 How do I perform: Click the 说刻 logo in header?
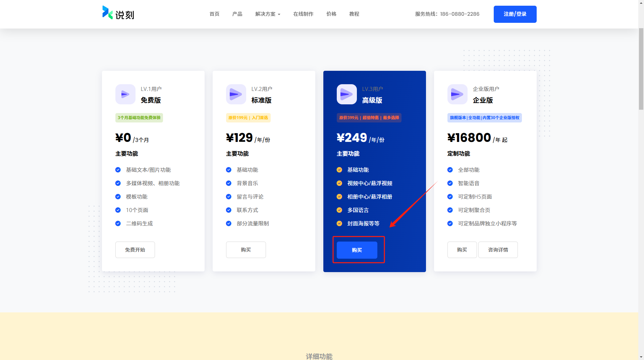(x=118, y=13)
